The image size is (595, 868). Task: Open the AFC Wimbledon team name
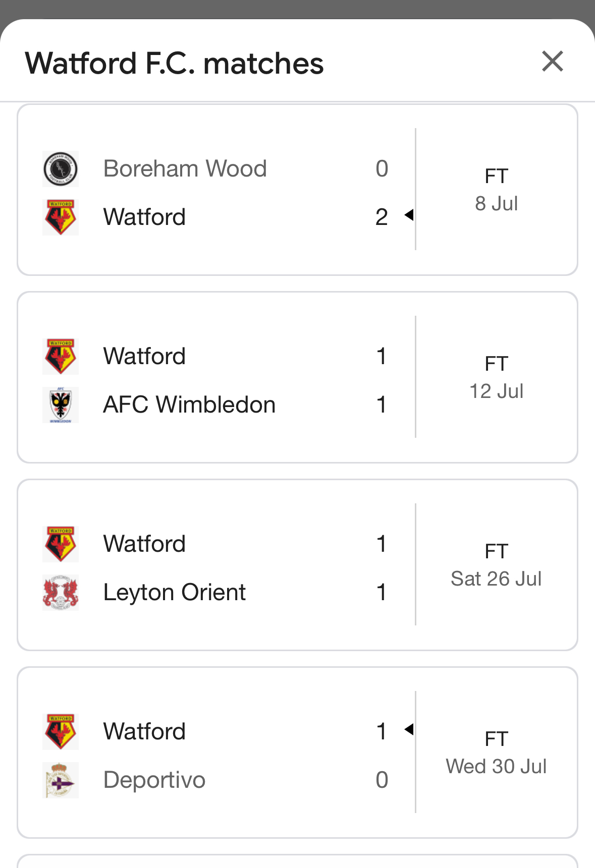[x=189, y=404]
